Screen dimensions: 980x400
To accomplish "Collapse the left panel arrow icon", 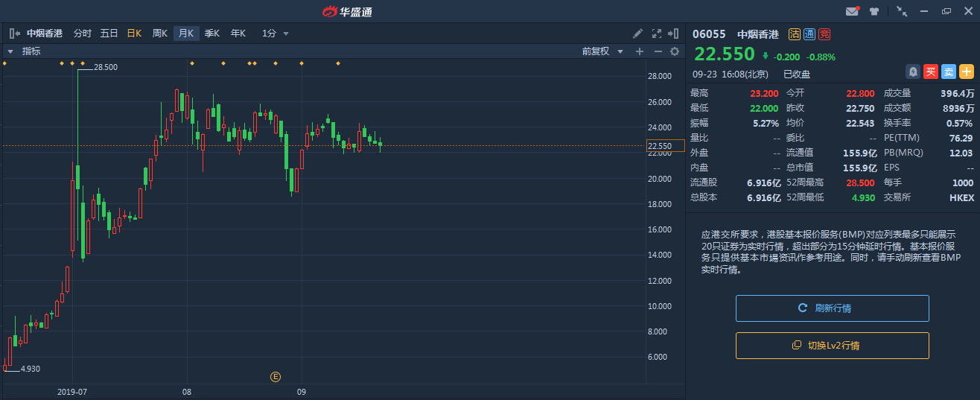I will point(14,34).
